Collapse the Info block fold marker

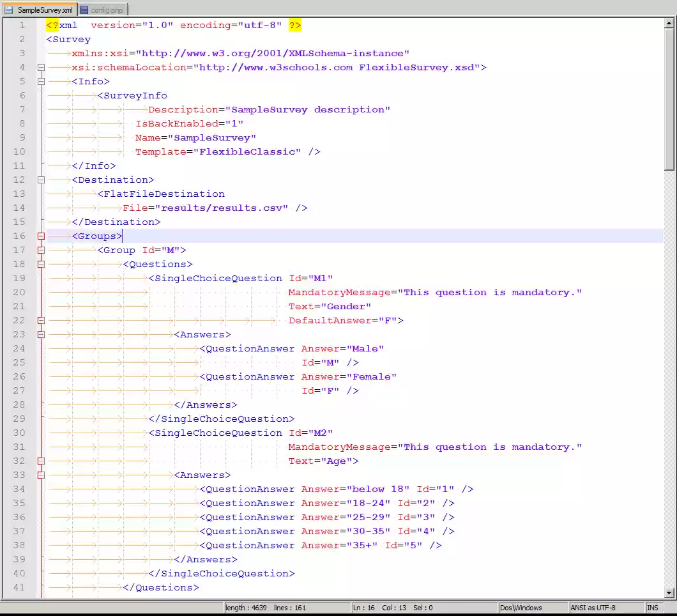point(42,82)
